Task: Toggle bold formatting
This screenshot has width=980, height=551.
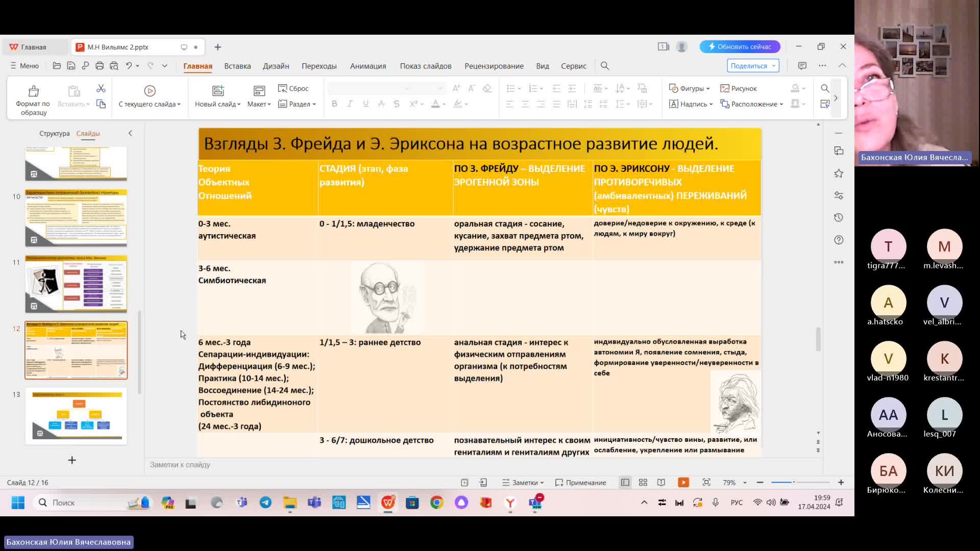Action: 334,104
